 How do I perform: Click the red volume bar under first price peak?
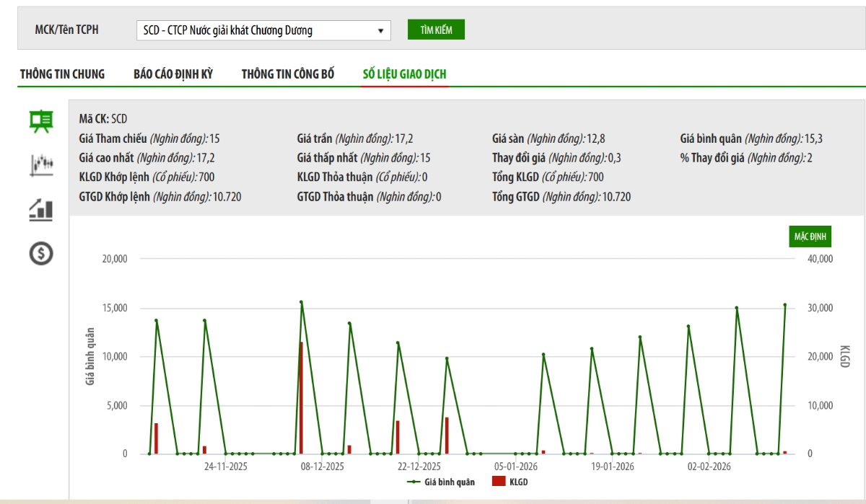click(x=156, y=438)
